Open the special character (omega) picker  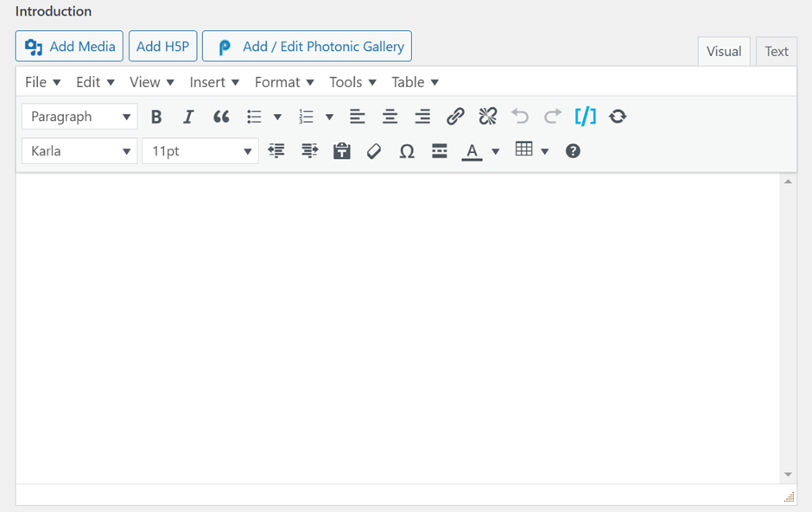[x=407, y=151]
